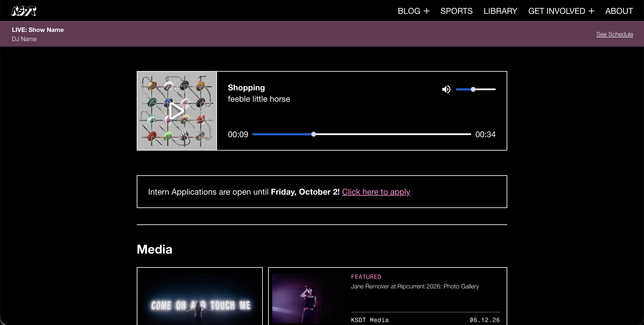
Task: Click the FEATURED label
Action: pyautogui.click(x=366, y=277)
